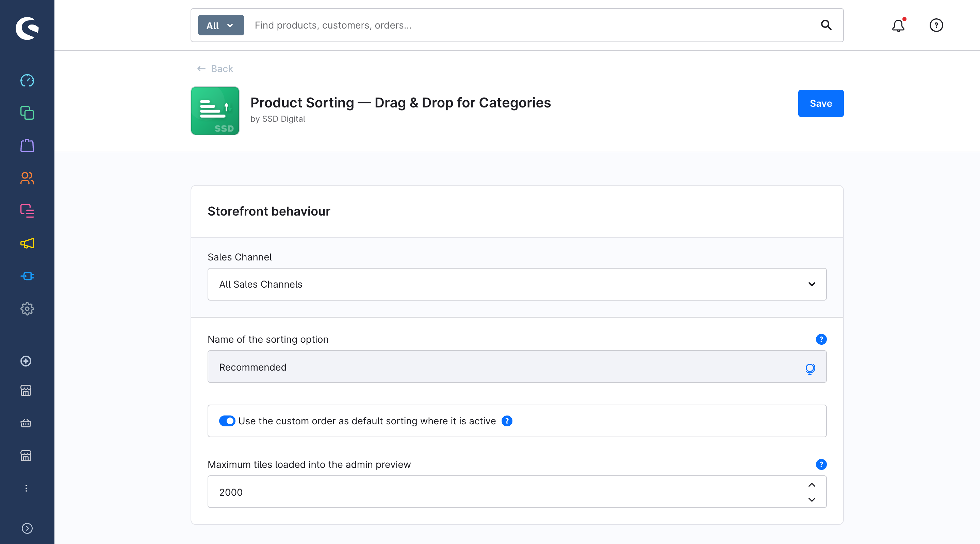Expand the sidebar with the arrow circle icon
This screenshot has width=980, height=544.
27,528
